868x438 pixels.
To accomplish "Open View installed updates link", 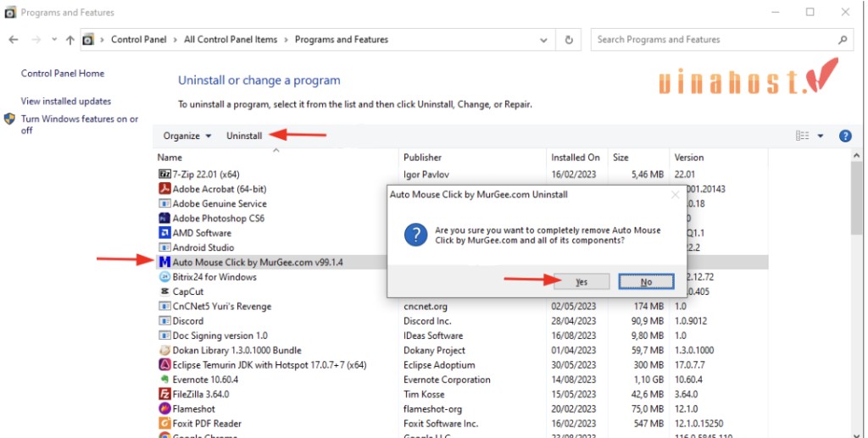I will [66, 101].
